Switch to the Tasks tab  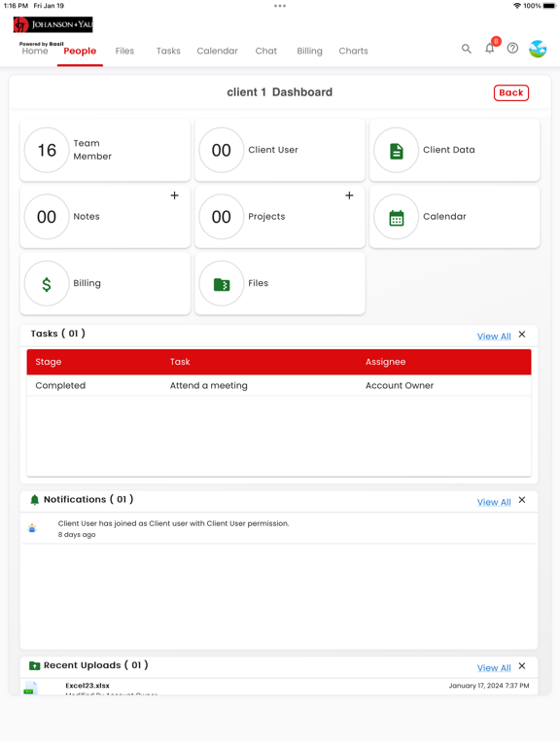[168, 51]
